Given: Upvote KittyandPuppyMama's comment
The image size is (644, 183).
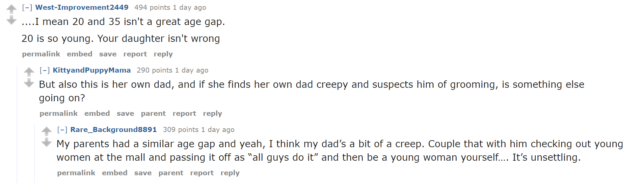Looking at the screenshot, I should click(x=29, y=72).
